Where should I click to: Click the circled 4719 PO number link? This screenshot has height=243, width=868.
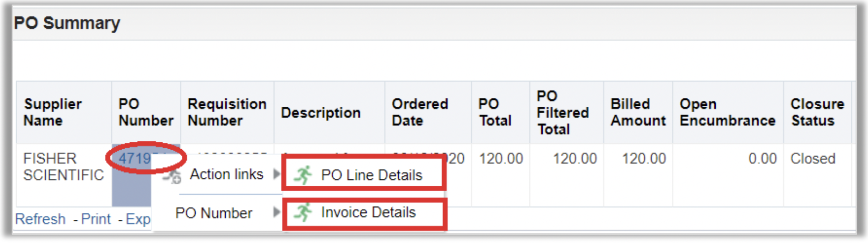135,159
